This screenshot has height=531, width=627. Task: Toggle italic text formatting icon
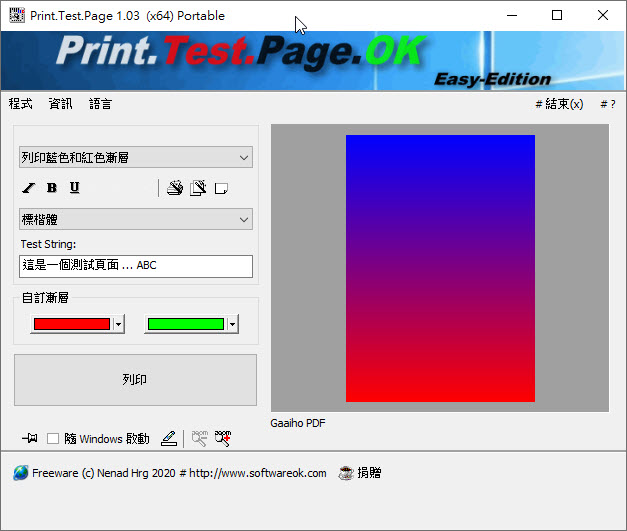(x=28, y=188)
